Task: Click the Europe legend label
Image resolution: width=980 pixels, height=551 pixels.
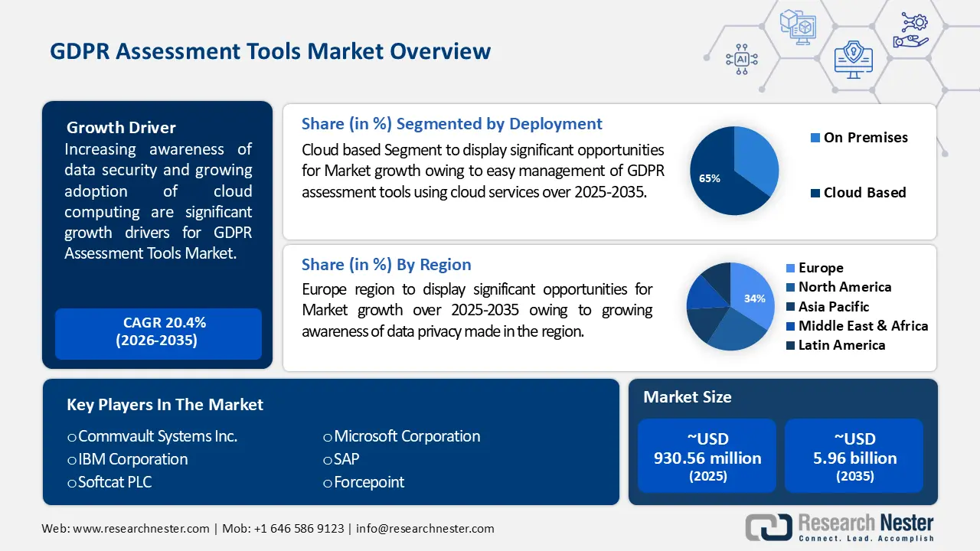Action: [x=821, y=268]
